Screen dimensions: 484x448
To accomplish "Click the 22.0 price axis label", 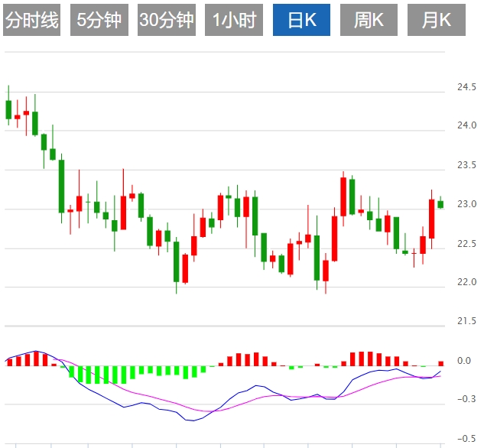I will pos(466,281).
